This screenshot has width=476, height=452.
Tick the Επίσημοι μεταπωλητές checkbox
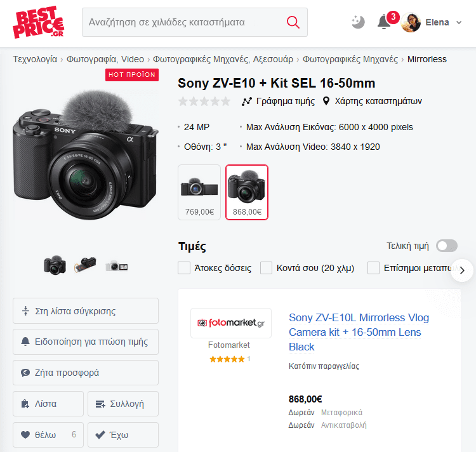coord(373,268)
